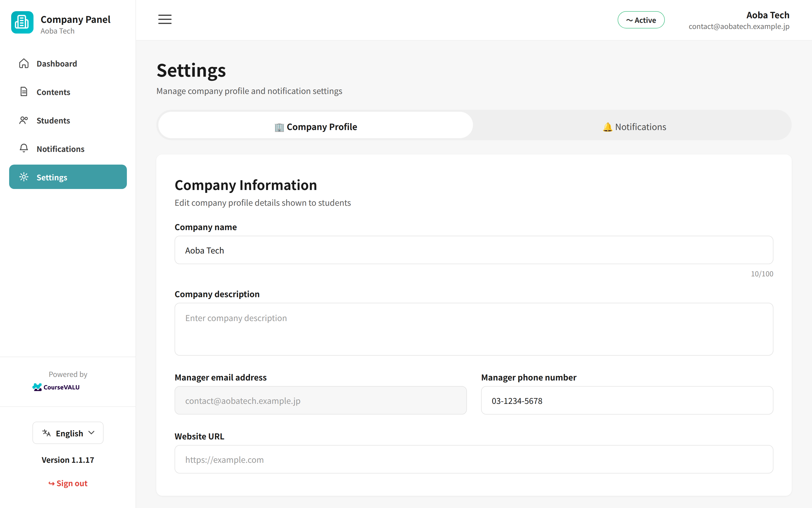The width and height of the screenshot is (812, 508).
Task: Focus the Company name input field
Action: (x=474, y=250)
